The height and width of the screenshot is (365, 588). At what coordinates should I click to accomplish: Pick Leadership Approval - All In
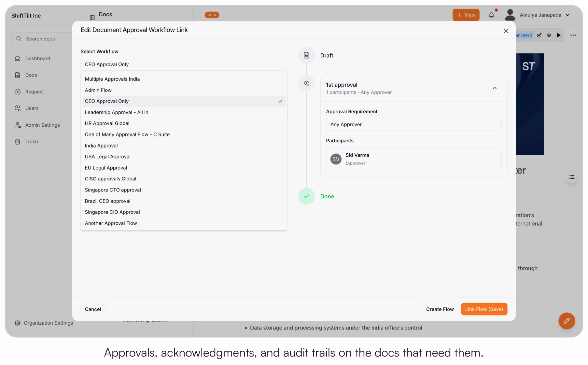(184, 112)
